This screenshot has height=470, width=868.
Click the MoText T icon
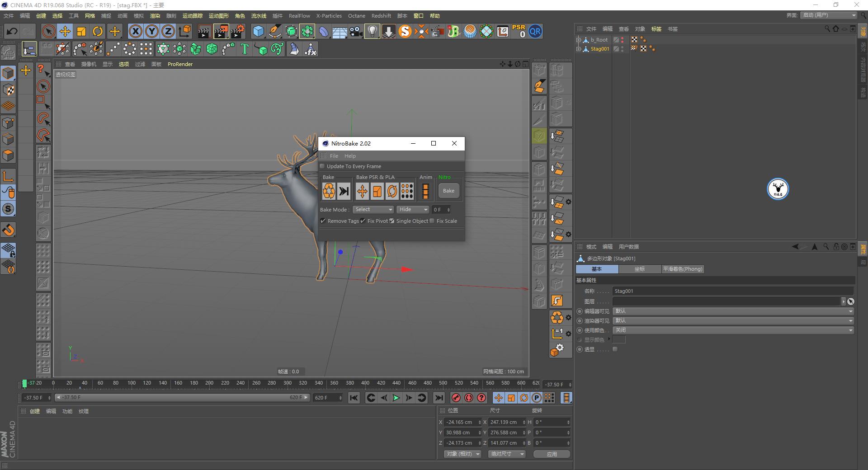point(245,49)
